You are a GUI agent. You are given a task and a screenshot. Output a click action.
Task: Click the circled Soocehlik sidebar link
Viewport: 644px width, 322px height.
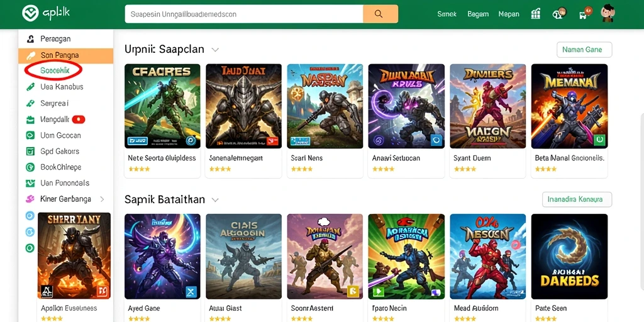(x=55, y=70)
